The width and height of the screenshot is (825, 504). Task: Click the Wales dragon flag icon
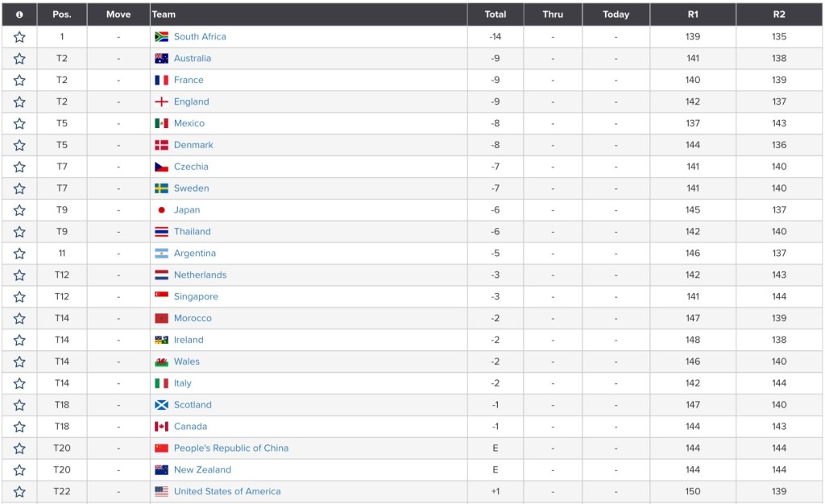(x=161, y=362)
